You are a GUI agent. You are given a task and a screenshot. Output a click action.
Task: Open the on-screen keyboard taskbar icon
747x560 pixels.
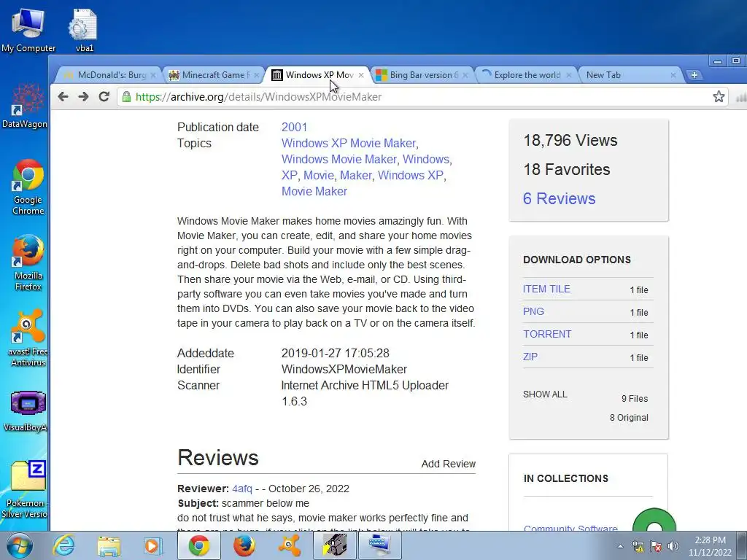point(379,545)
